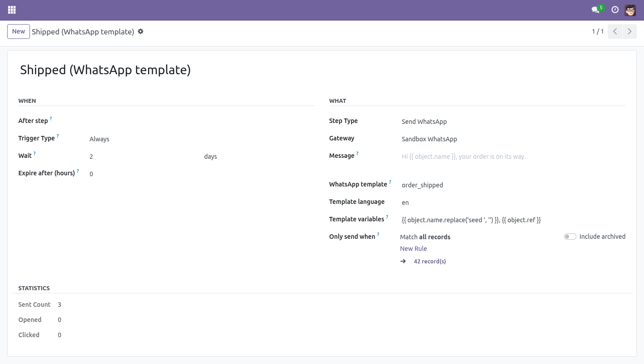Screen dimensions: 644x364
Task: Open the Trigger Type dropdown showing Always
Action: click(x=202, y=139)
